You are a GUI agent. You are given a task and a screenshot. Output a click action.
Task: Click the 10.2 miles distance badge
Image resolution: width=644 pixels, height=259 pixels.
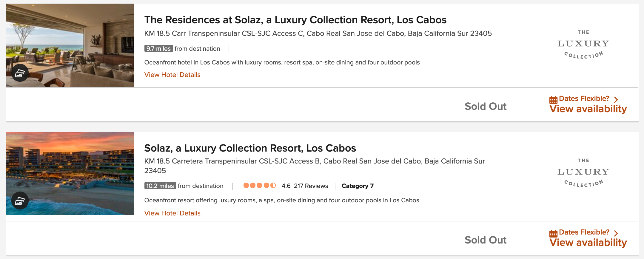tap(160, 186)
